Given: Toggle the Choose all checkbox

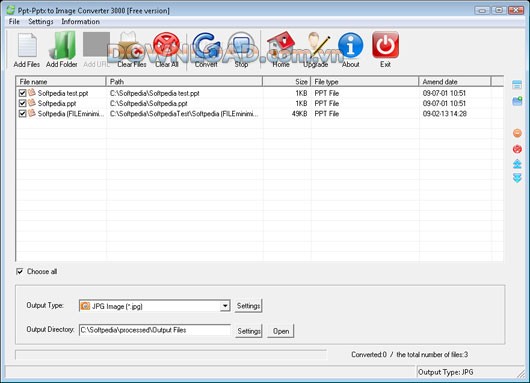Looking at the screenshot, I should tap(20, 271).
